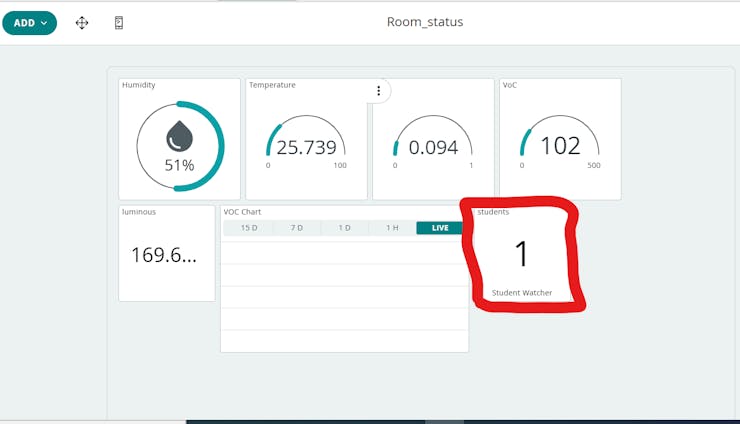Open the three-dot widget options menu

click(378, 91)
